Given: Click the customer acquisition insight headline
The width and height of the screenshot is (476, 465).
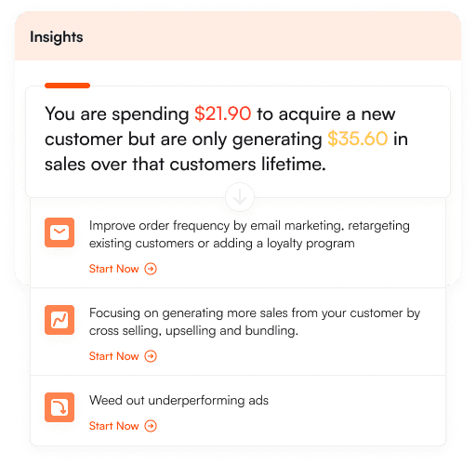Looking at the screenshot, I should click(x=226, y=139).
